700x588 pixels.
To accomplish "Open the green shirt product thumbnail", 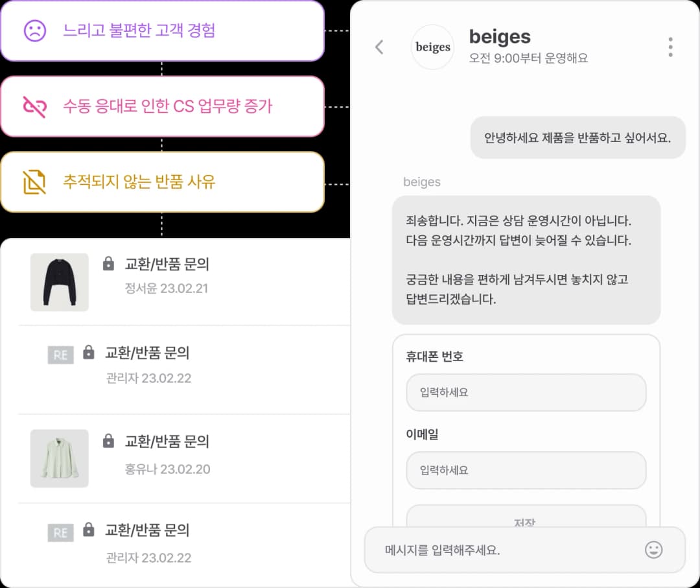I will pos(60,458).
